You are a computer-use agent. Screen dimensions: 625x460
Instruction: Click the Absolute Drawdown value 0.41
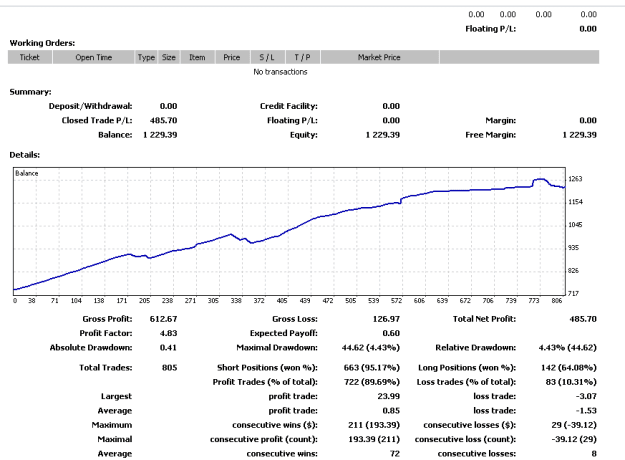click(168, 348)
